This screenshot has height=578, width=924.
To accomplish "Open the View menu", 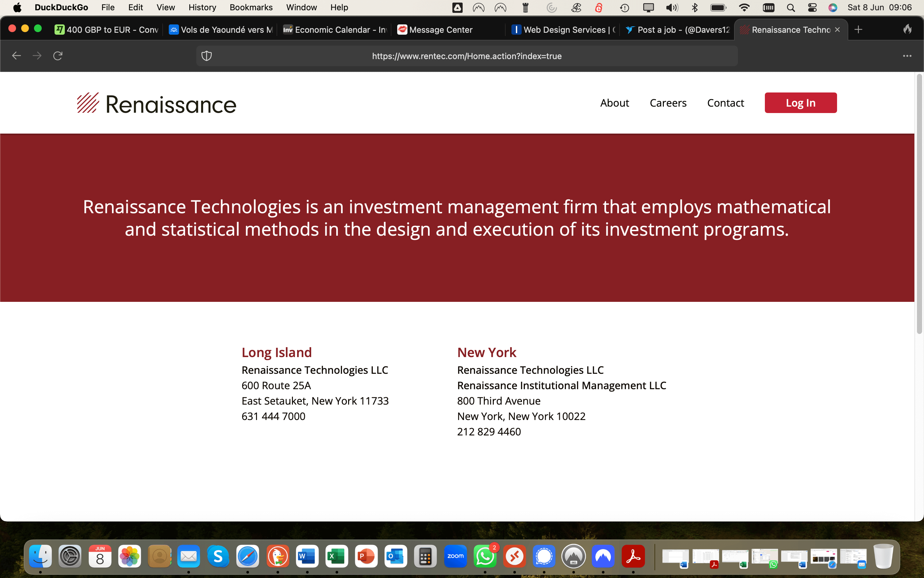I will coord(166,8).
